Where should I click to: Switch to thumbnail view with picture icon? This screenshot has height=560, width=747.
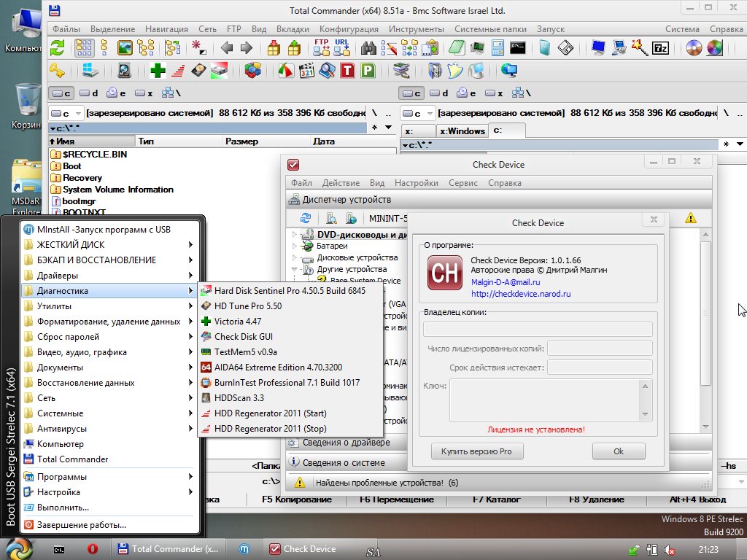coord(125,48)
